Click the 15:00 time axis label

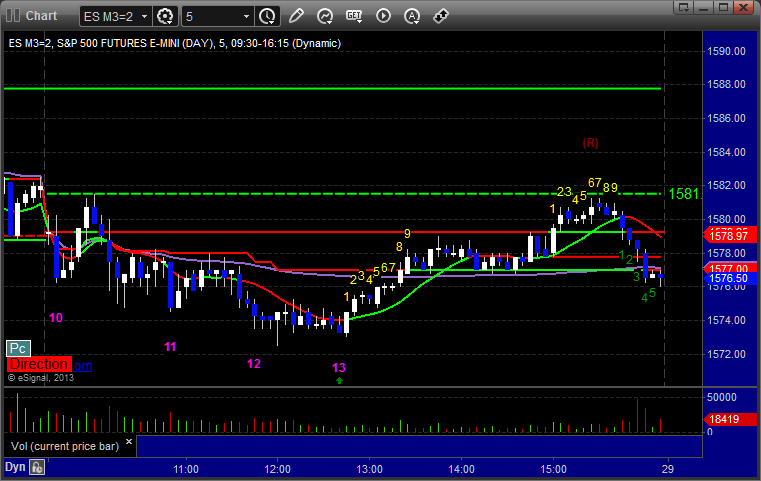click(553, 469)
